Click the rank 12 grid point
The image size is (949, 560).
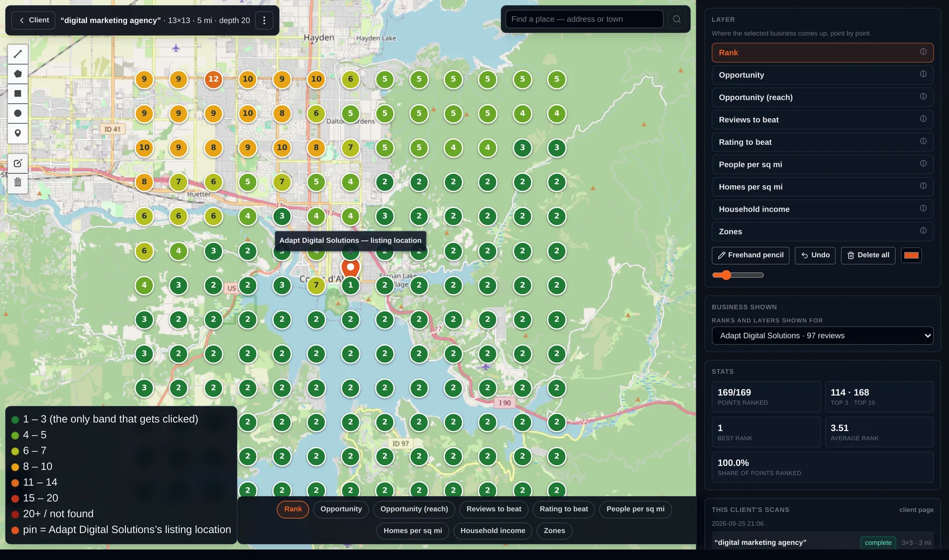pyautogui.click(x=214, y=79)
